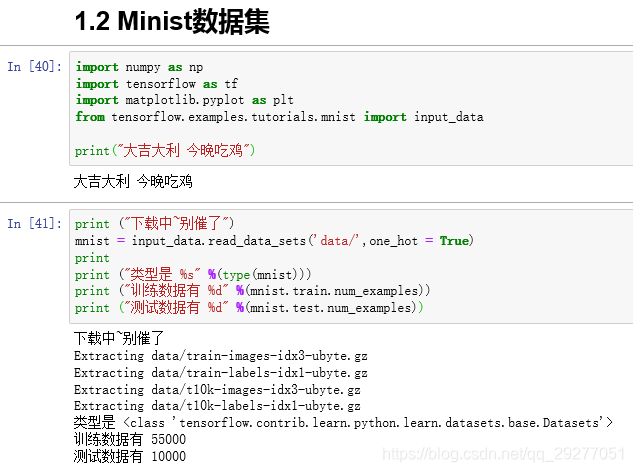This screenshot has height=472, width=633.
Task: Click the print("大吉大利 今晚吃鸡") code line
Action: [165, 151]
